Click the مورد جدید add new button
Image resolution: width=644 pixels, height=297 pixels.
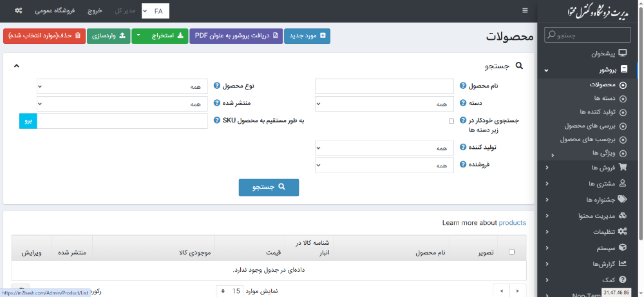[307, 36]
